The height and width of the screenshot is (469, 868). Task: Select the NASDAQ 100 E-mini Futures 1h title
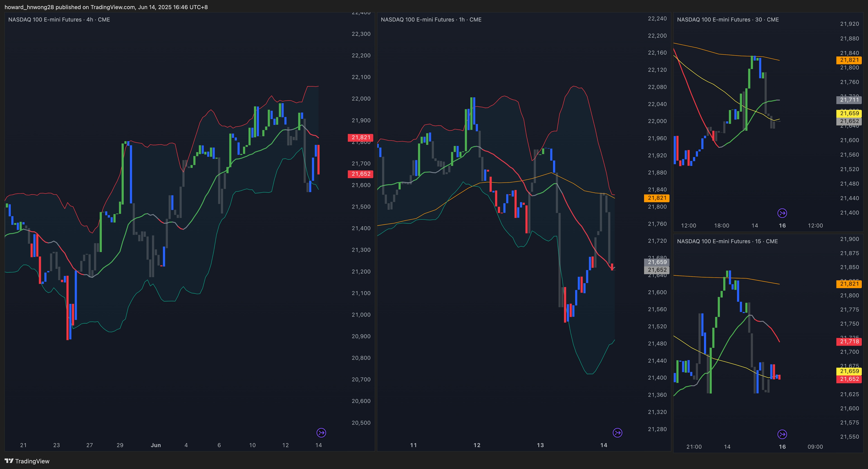(x=431, y=19)
